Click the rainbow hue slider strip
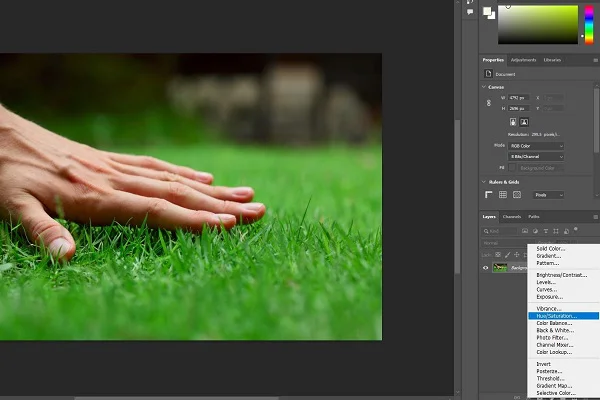Image resolution: width=600 pixels, height=400 pixels. point(589,24)
